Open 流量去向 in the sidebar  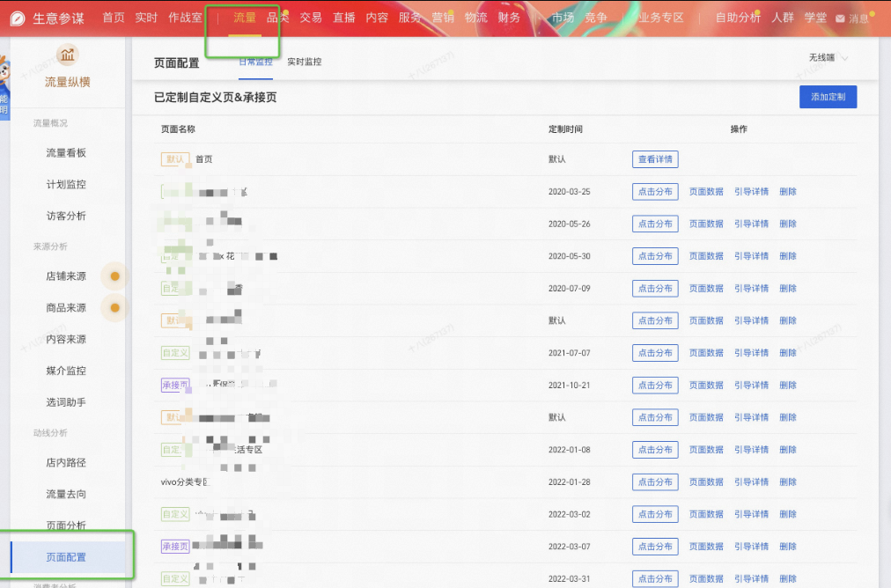click(66, 495)
